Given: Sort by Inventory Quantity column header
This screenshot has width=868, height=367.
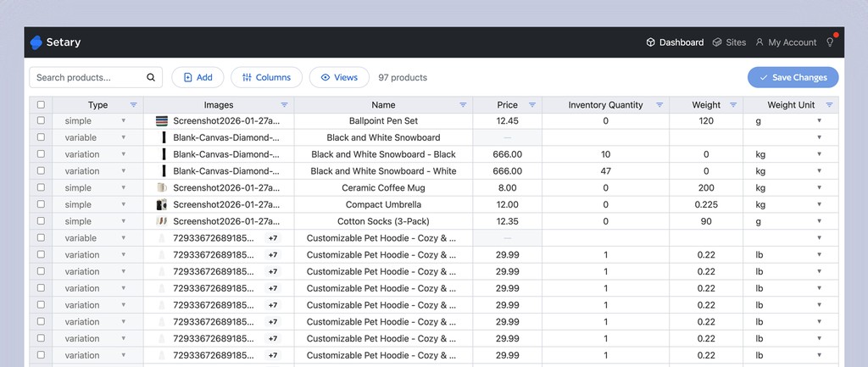Looking at the screenshot, I should click(605, 104).
